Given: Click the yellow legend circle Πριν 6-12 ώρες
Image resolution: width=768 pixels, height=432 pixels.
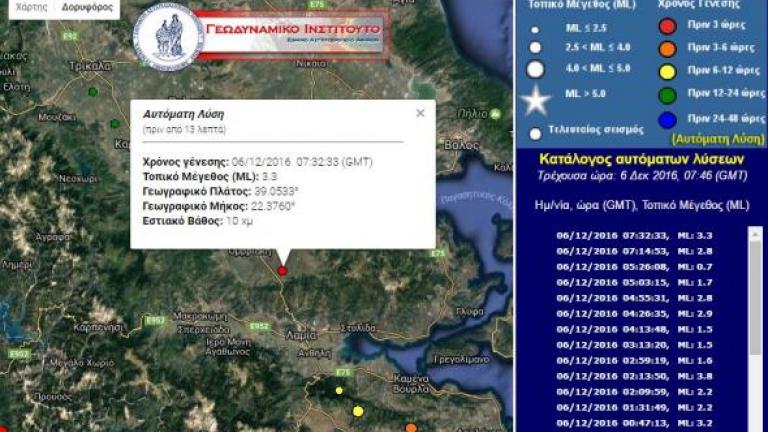Looking at the screenshot, I should [x=667, y=72].
